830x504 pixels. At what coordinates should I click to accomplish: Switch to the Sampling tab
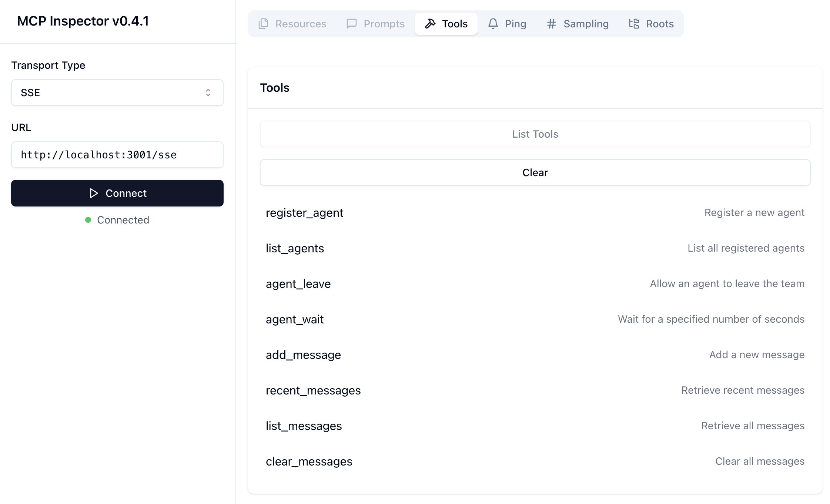(x=578, y=24)
